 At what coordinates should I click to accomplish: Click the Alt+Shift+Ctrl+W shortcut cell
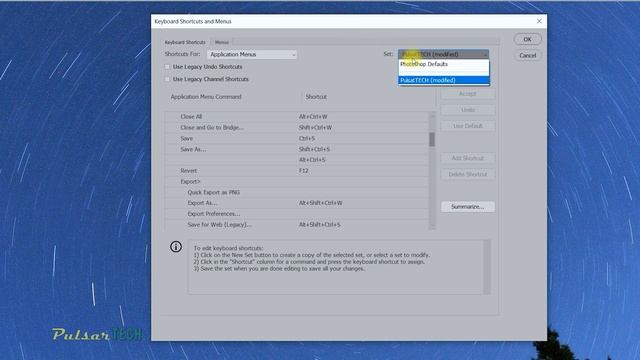click(320, 203)
